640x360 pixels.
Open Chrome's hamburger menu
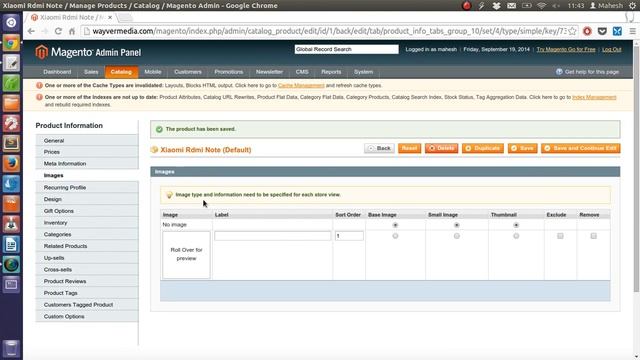(632, 31)
